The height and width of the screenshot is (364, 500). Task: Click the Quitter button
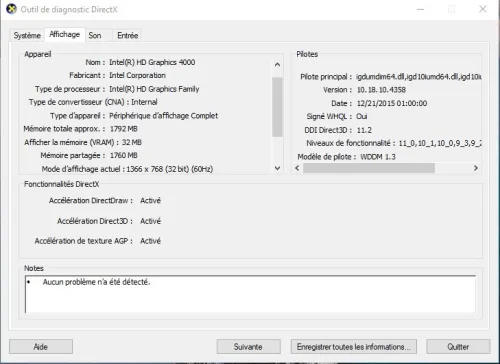click(458, 347)
